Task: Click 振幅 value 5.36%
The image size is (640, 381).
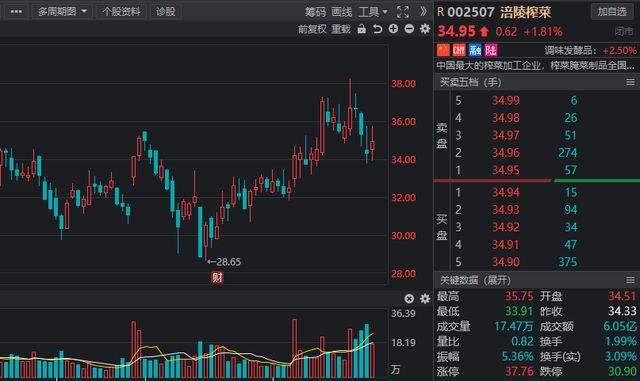Action: (517, 356)
